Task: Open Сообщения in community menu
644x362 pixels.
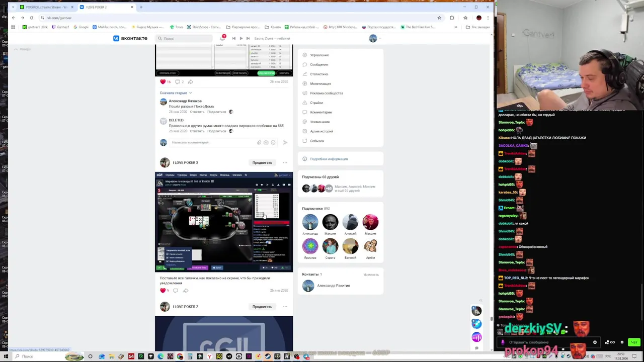Action: pyautogui.click(x=319, y=64)
